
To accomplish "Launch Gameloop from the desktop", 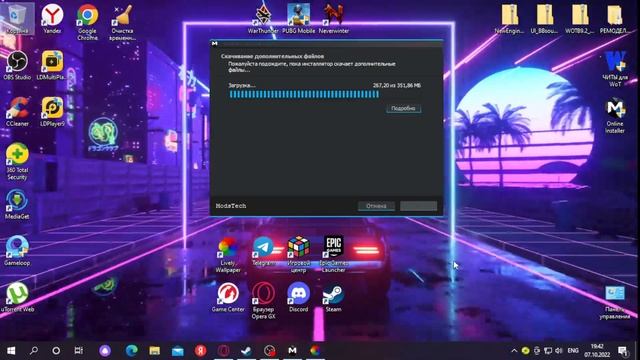I will pos(17,251).
